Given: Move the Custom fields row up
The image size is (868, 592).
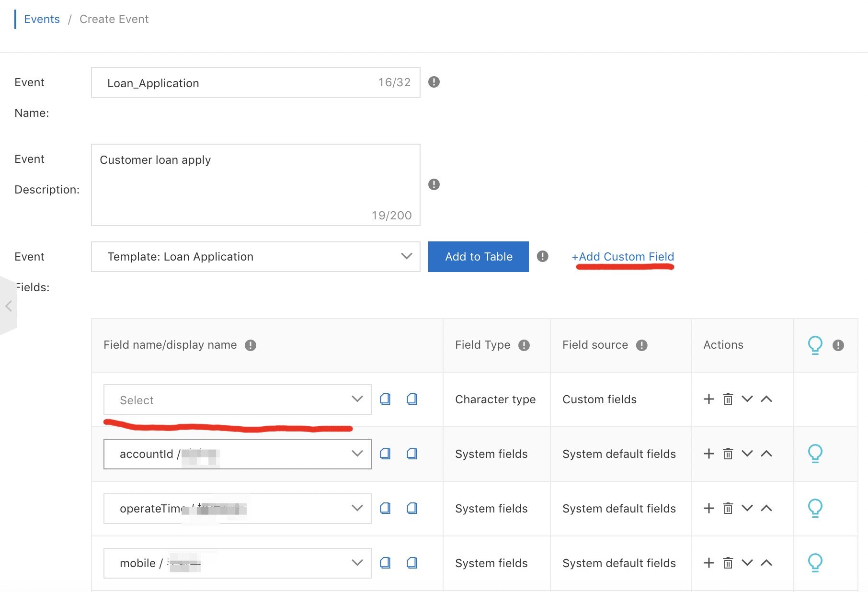Looking at the screenshot, I should (x=766, y=399).
